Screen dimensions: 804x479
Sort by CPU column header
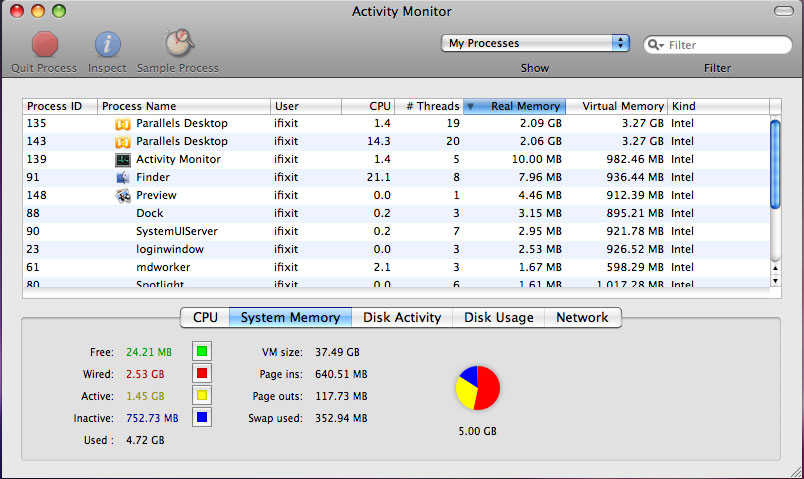[x=368, y=106]
